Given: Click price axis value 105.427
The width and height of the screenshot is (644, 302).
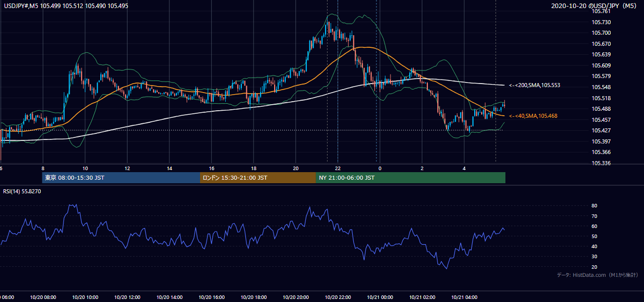Looking at the screenshot, I should point(601,130).
